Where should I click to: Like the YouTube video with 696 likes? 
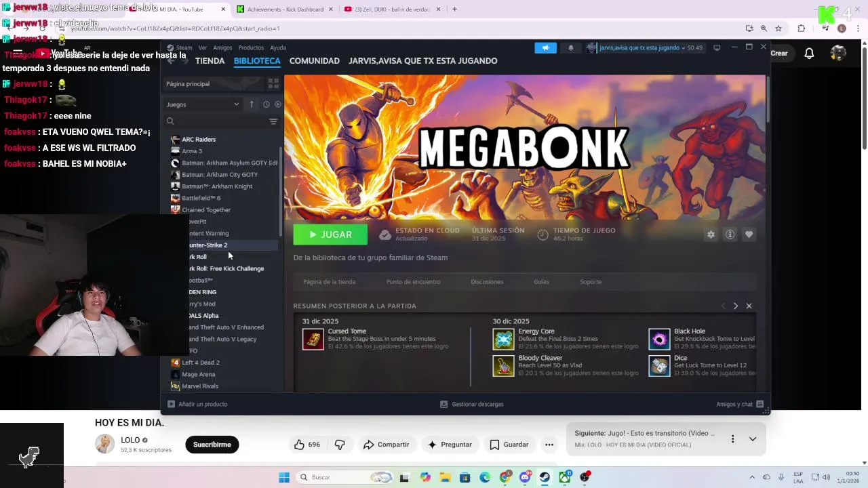click(x=307, y=445)
